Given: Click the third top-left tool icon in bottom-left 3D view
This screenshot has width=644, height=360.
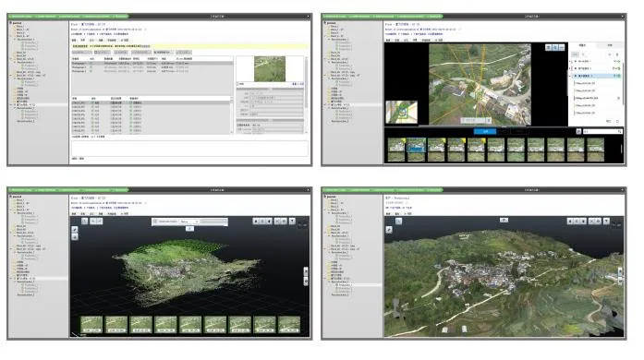Looking at the screenshot, I should click(x=99, y=221).
